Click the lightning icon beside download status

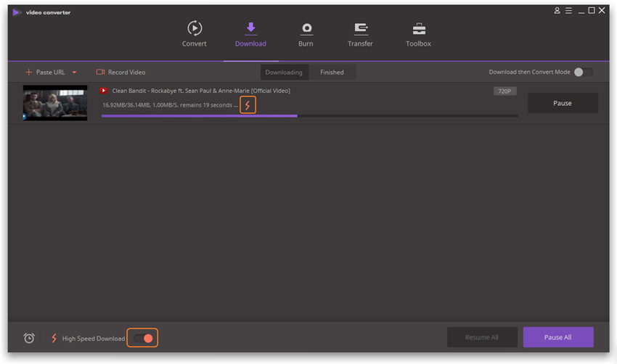[x=248, y=105]
